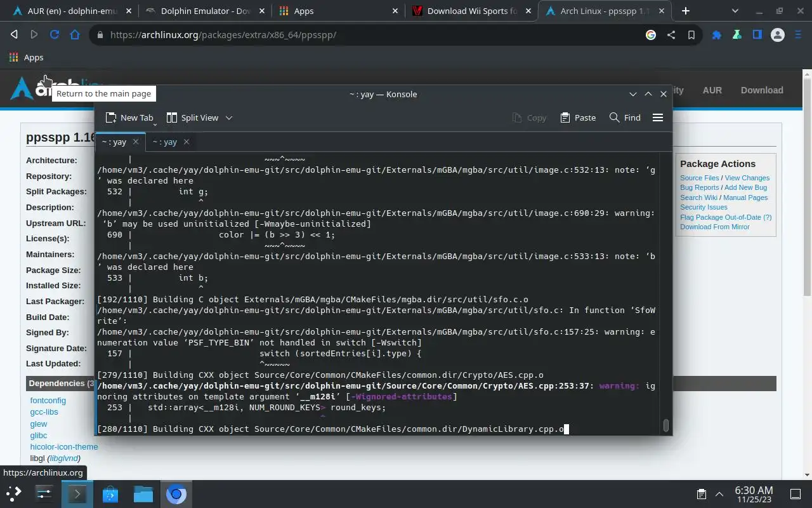Image resolution: width=812 pixels, height=508 pixels.
Task: Expand the browser tab search dropdown
Action: [x=735, y=11]
